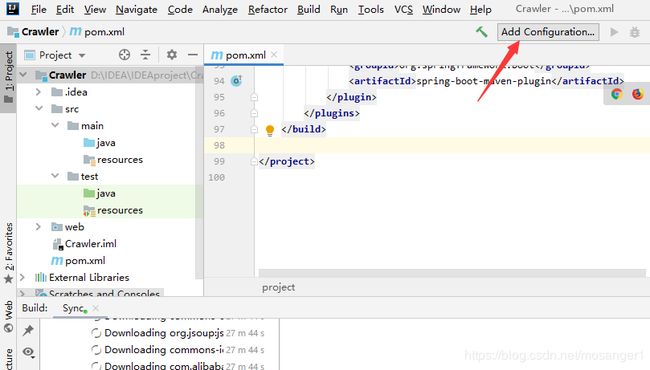Image resolution: width=650 pixels, height=370 pixels.
Task: Open the VCS menu
Action: 403,9
